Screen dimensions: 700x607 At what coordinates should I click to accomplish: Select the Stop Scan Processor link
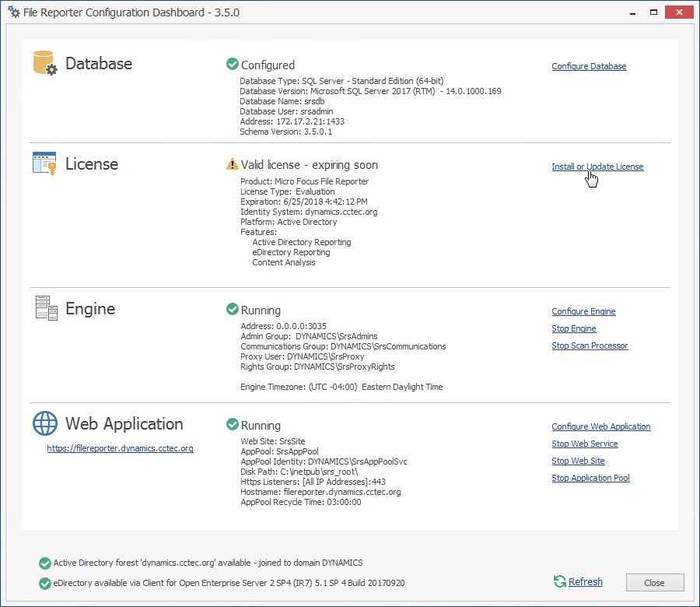pos(590,346)
